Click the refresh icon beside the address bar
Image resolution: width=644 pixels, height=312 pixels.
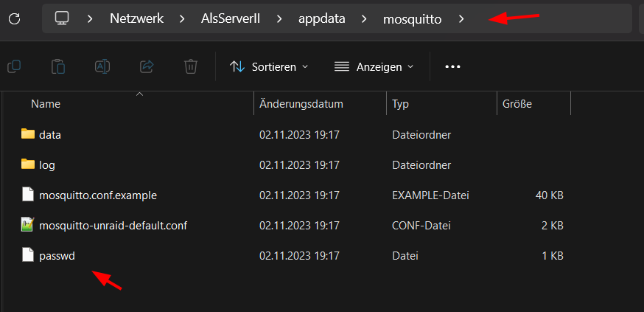(15, 18)
